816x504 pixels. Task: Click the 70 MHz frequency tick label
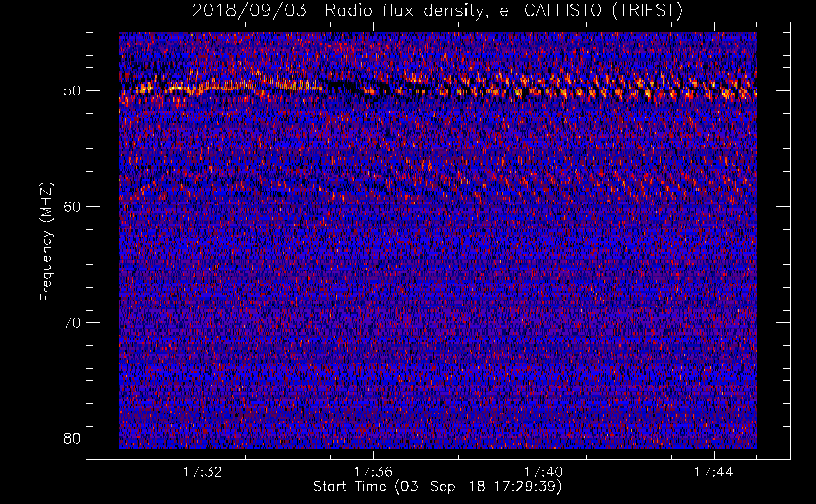tap(73, 322)
